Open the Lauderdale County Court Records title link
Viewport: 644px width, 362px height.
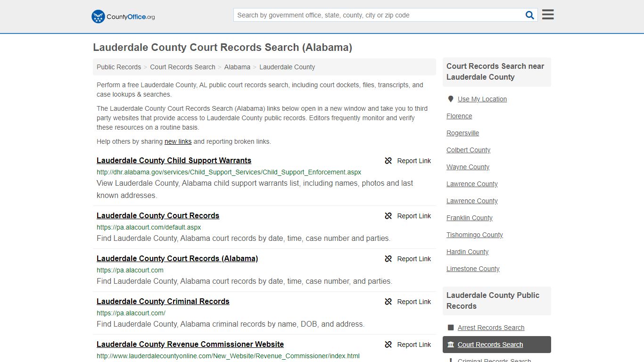click(x=158, y=215)
